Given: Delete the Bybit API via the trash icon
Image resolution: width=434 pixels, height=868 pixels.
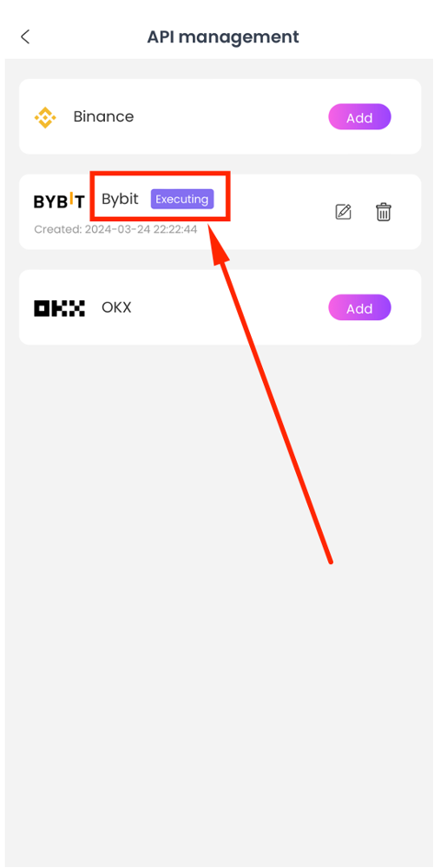Looking at the screenshot, I should pos(384,212).
